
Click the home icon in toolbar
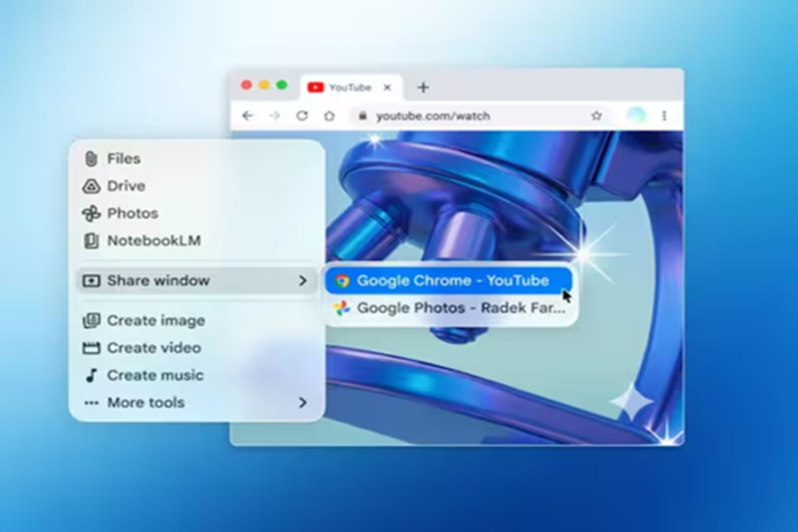[x=329, y=116]
